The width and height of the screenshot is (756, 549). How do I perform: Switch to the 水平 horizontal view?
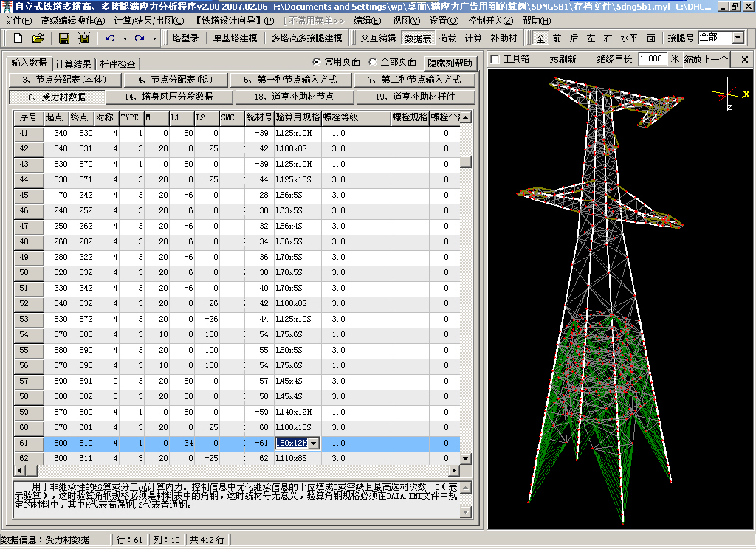[x=629, y=38]
